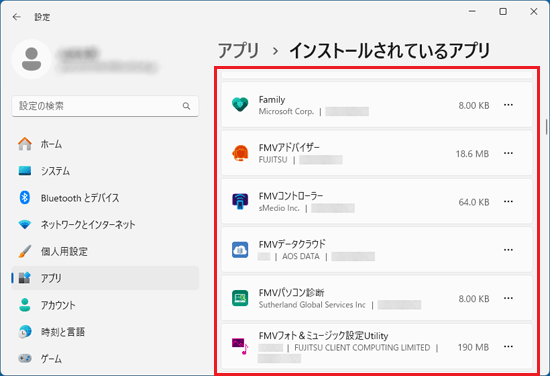The width and height of the screenshot is (550, 376).
Task: Click インストールされているアプリ page heading
Action: coord(389,51)
